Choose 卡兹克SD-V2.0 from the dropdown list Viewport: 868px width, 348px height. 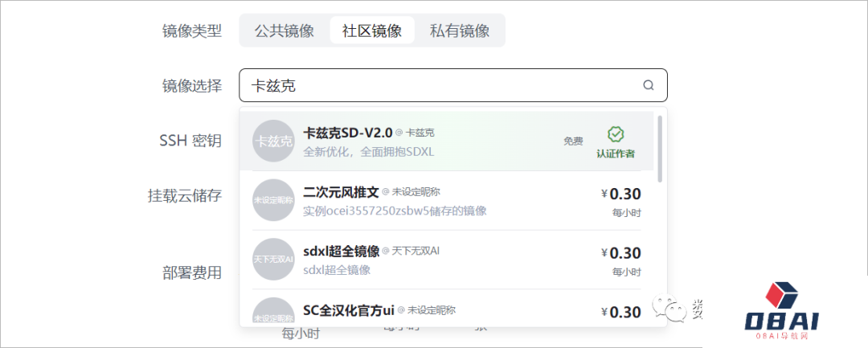[347, 133]
